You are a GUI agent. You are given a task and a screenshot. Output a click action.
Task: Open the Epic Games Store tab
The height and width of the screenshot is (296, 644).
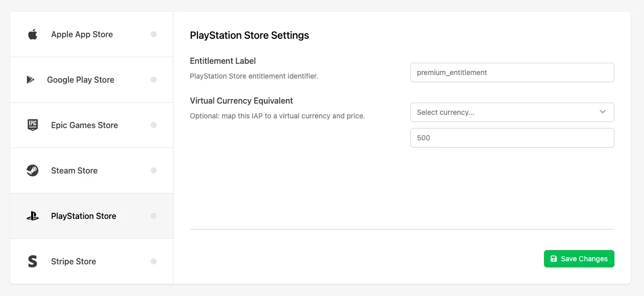pyautogui.click(x=92, y=125)
